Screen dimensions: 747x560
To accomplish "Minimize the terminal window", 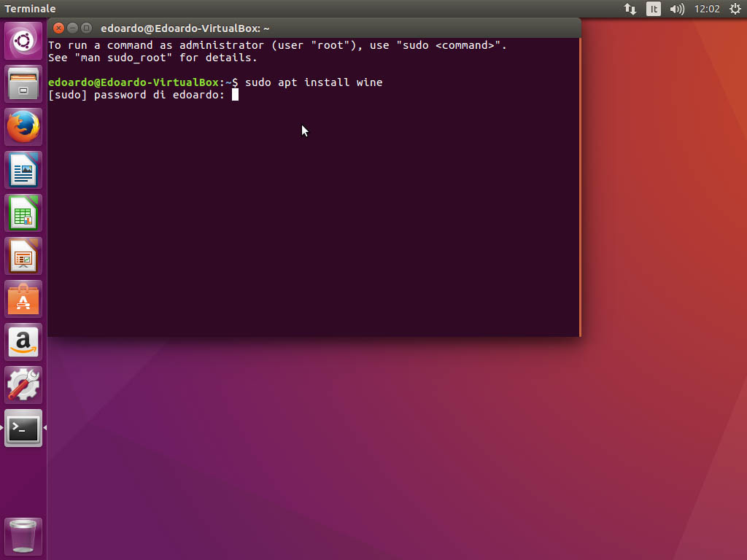I will pos(73,28).
